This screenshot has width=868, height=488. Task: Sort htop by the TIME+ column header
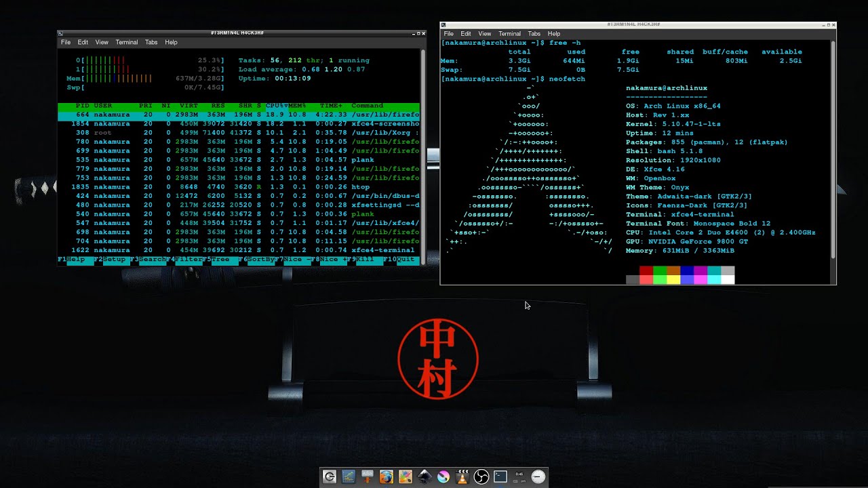[x=332, y=106]
